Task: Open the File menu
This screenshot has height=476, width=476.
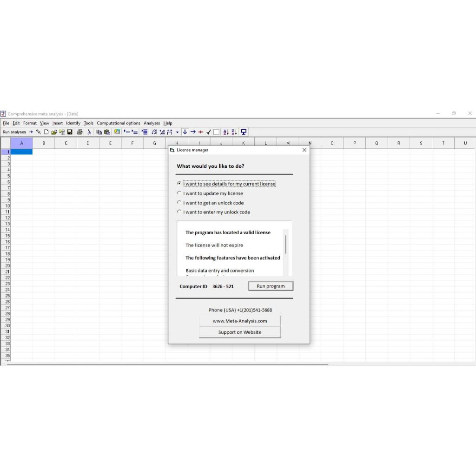Action: pyautogui.click(x=6, y=123)
